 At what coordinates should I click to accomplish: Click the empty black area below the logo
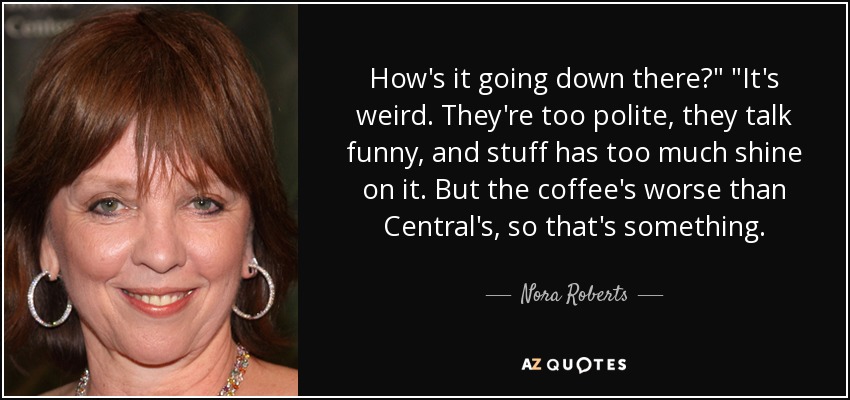point(574,385)
